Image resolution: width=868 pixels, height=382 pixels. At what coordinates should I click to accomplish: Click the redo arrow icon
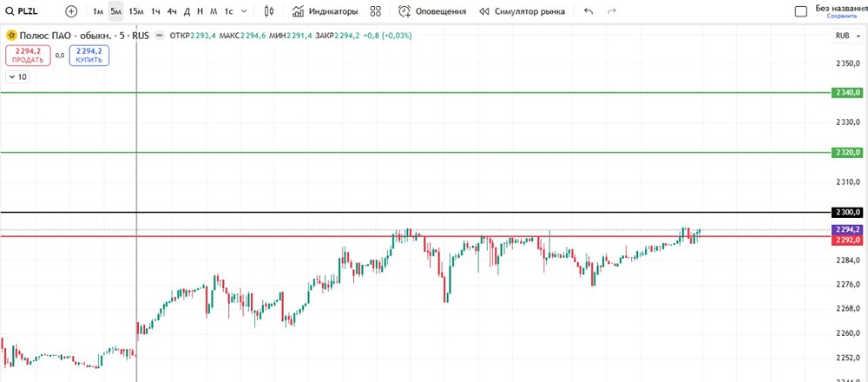tap(612, 11)
